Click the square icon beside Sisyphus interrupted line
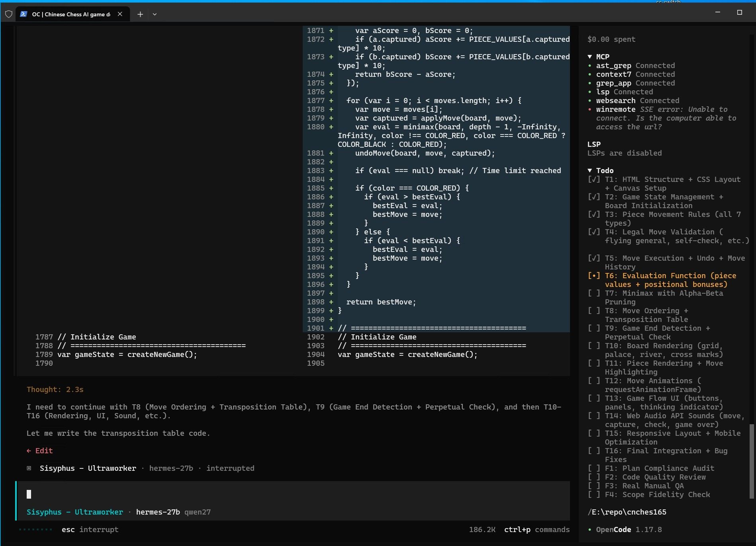 (29, 468)
